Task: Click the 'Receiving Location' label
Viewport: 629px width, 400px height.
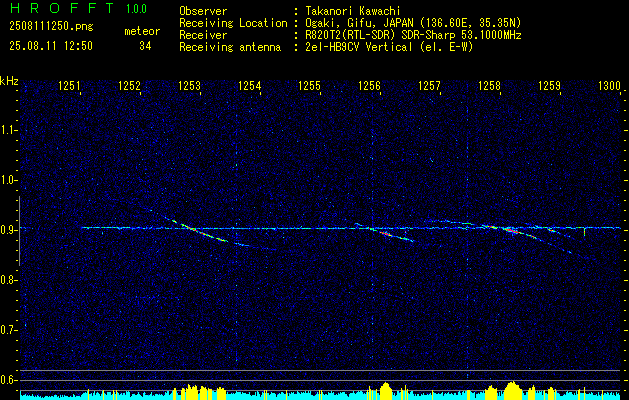Action: pos(233,23)
